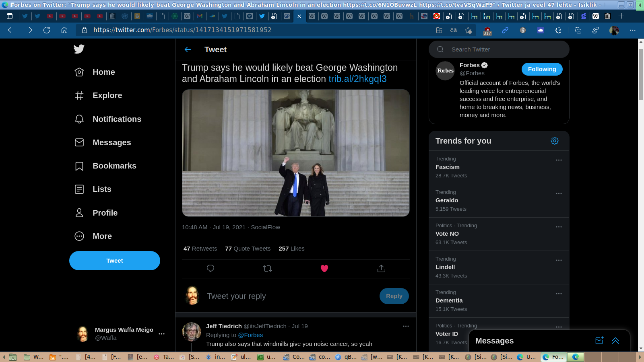Viewport: 644px width, 362px height.
Task: Open Messages in Twitter sidebar
Action: coord(103,142)
